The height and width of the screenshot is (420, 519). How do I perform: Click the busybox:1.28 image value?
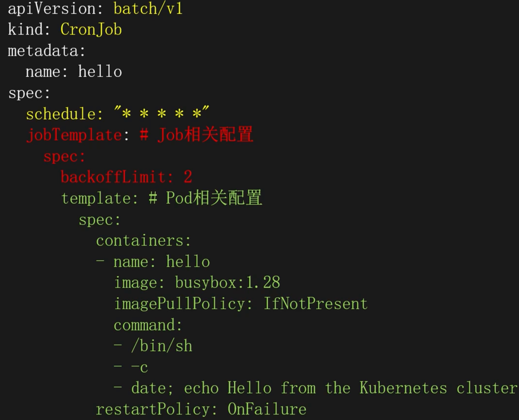tap(227, 282)
